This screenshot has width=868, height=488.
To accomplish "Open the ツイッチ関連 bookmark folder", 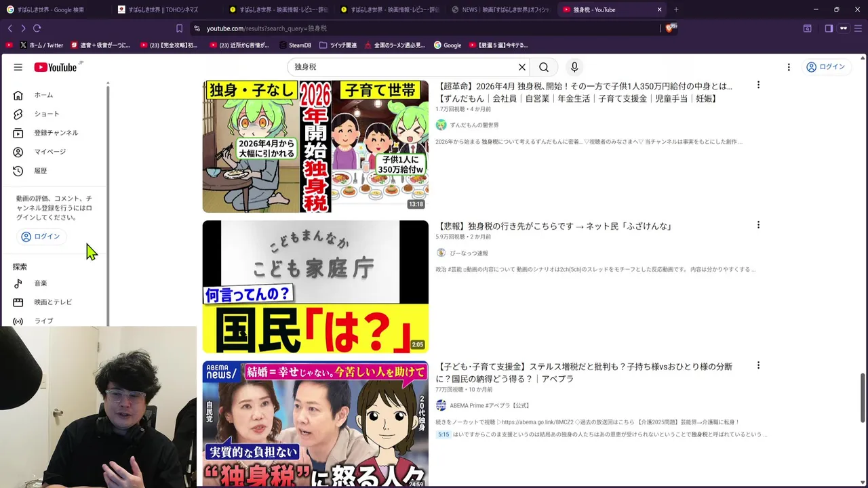I will (x=338, y=45).
